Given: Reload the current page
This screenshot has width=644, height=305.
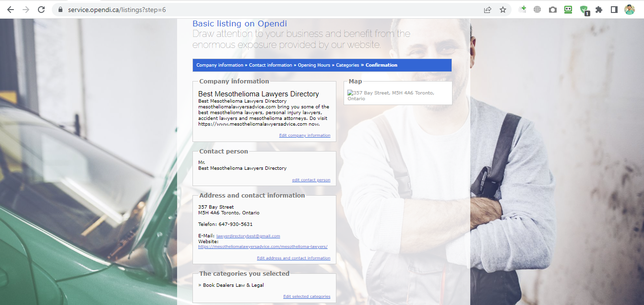Looking at the screenshot, I should coord(41,10).
